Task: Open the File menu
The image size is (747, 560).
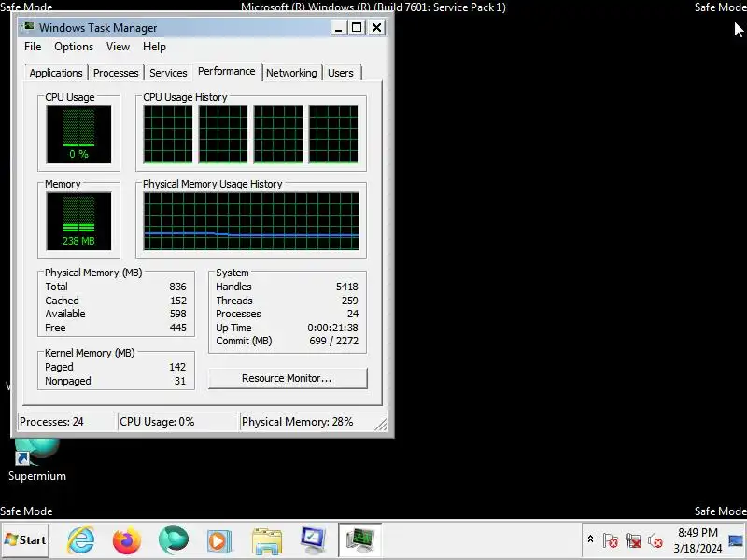Action: pyautogui.click(x=33, y=47)
